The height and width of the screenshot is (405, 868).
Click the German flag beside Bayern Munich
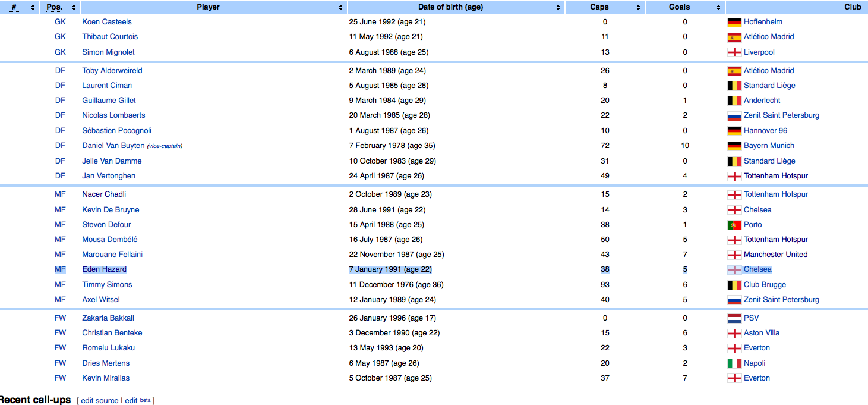pyautogui.click(x=734, y=146)
